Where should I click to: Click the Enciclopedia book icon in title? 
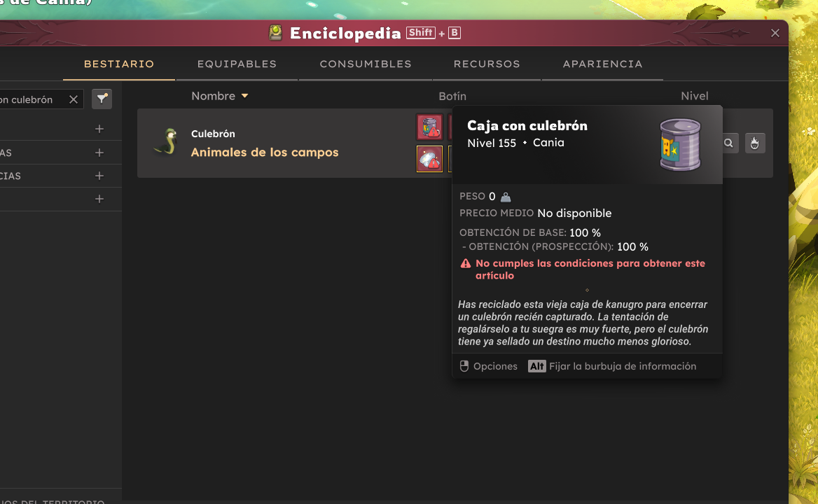pos(275,33)
